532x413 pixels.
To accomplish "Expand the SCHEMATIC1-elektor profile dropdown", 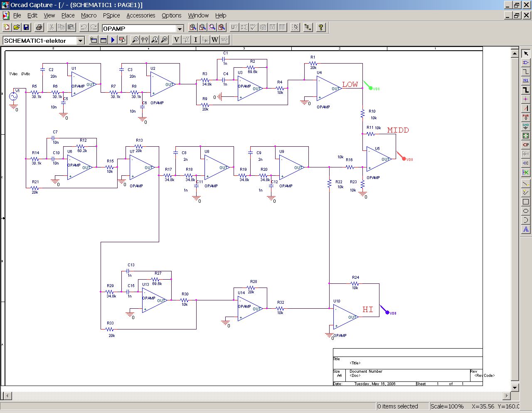I will tap(81, 41).
